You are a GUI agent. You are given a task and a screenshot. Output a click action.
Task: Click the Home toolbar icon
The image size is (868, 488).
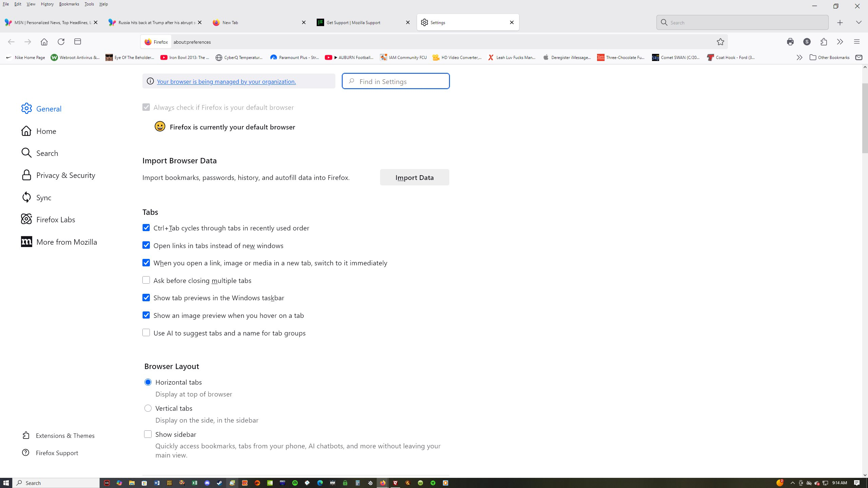coord(44,42)
